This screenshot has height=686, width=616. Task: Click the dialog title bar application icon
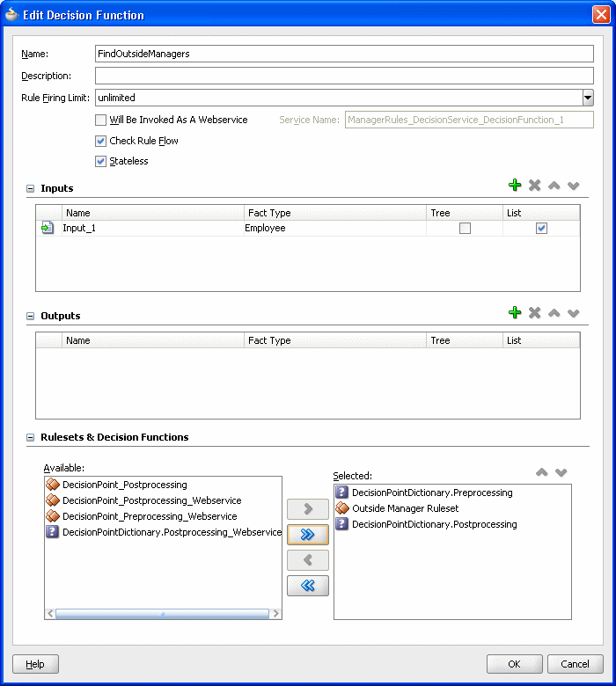11,14
